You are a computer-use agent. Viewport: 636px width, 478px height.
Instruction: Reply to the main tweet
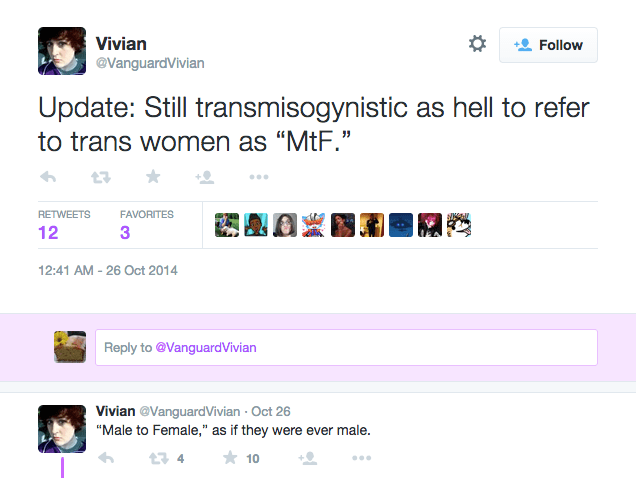(48, 177)
